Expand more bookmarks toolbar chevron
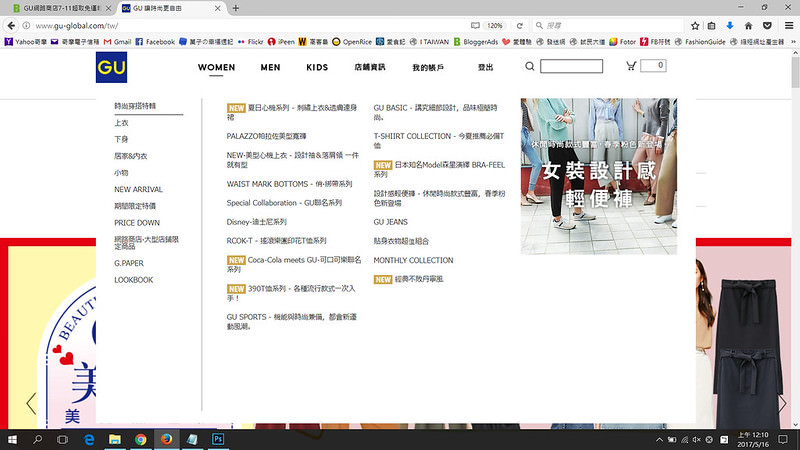Screen dimensions: 800x450 793,42
